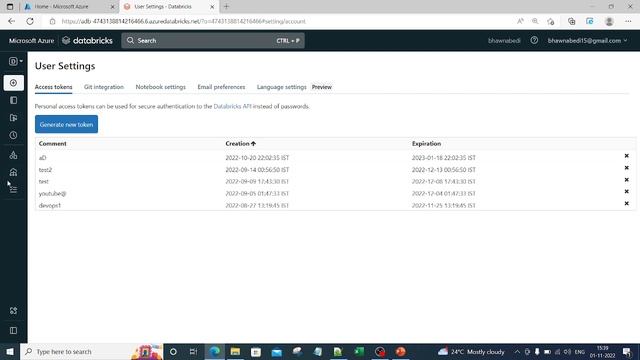Revoke the test token with X
The image size is (640, 360).
[627, 180]
